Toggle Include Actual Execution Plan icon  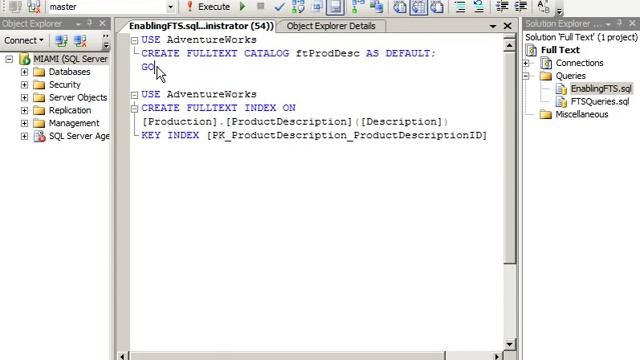(358, 7)
